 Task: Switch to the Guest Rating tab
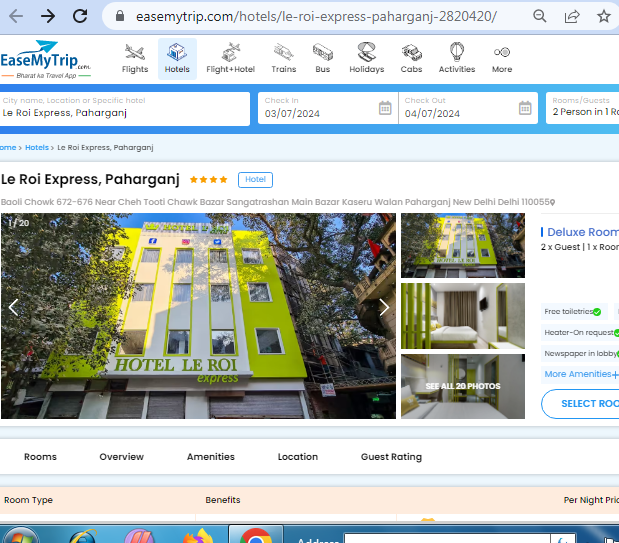(x=391, y=457)
